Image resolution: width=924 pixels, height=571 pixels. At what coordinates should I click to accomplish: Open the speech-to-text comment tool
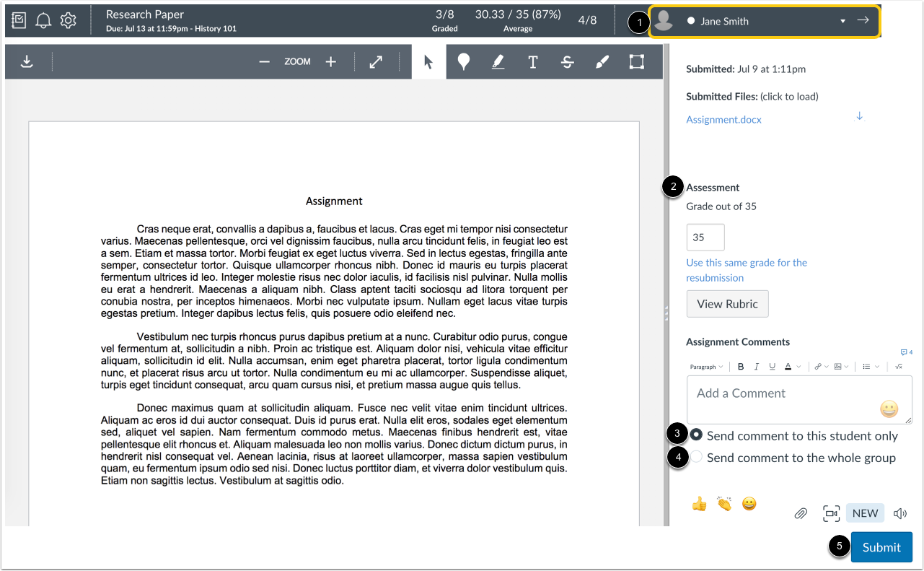[x=899, y=513]
